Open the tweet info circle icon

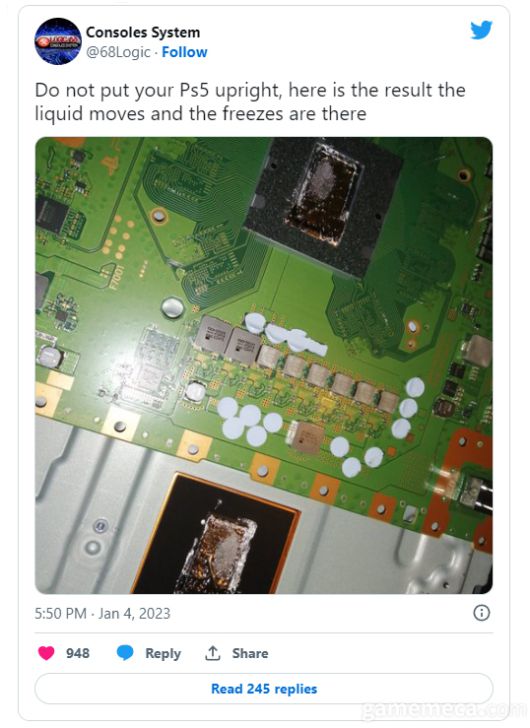click(481, 613)
